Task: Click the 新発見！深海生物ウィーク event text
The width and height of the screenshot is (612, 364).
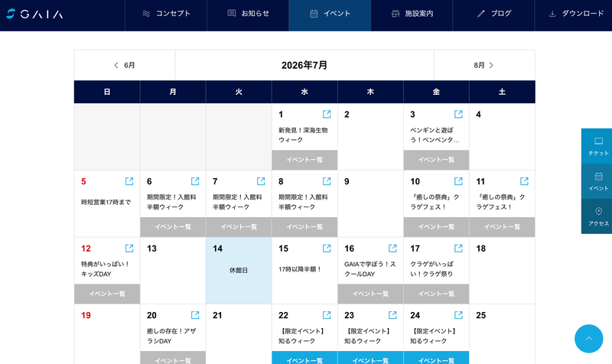Action: (303, 135)
